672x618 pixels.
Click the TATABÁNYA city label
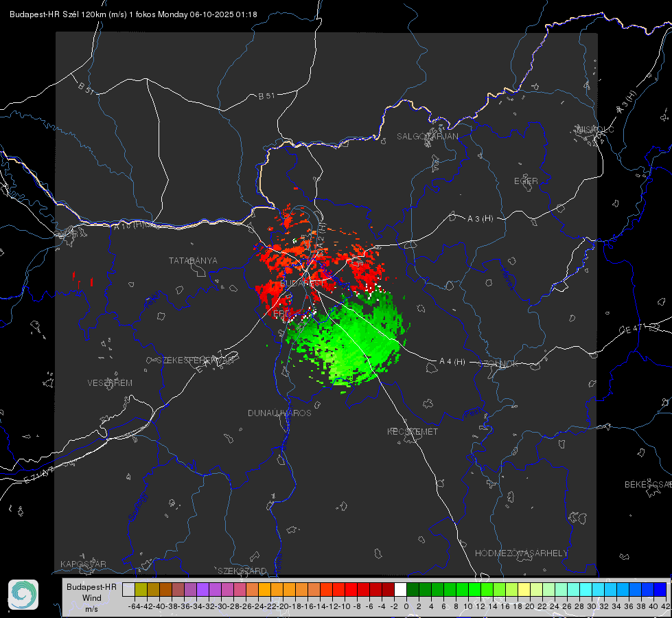193,261
